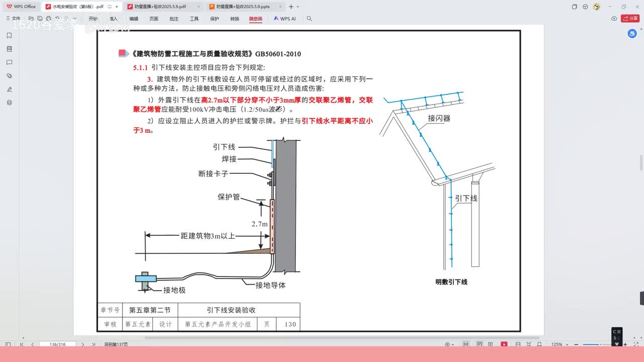644x362 pixels.
Task: Go to last page button
Action: point(94,344)
